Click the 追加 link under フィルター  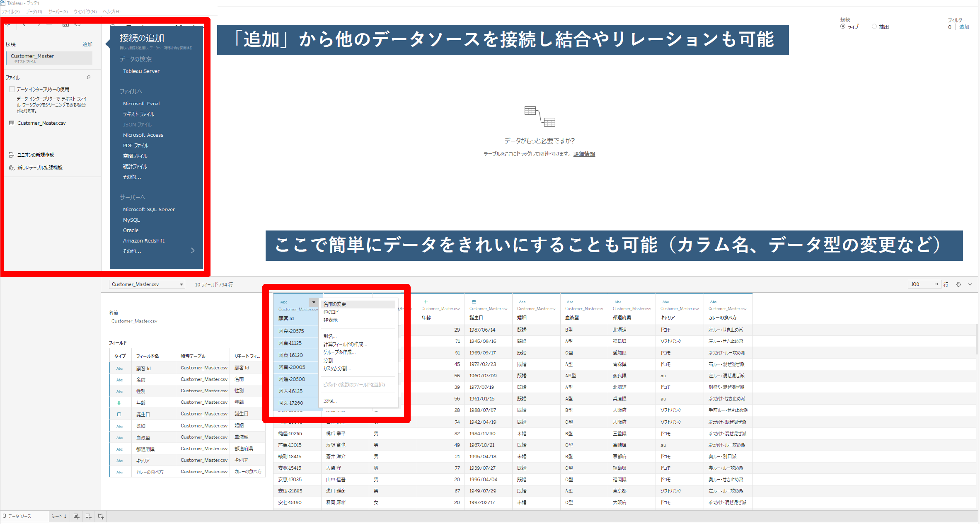(964, 27)
